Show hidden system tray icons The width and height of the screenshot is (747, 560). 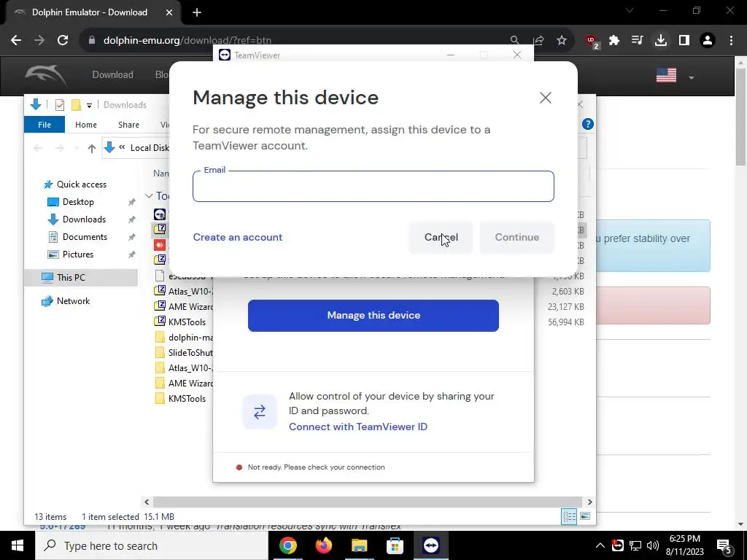[x=600, y=545]
